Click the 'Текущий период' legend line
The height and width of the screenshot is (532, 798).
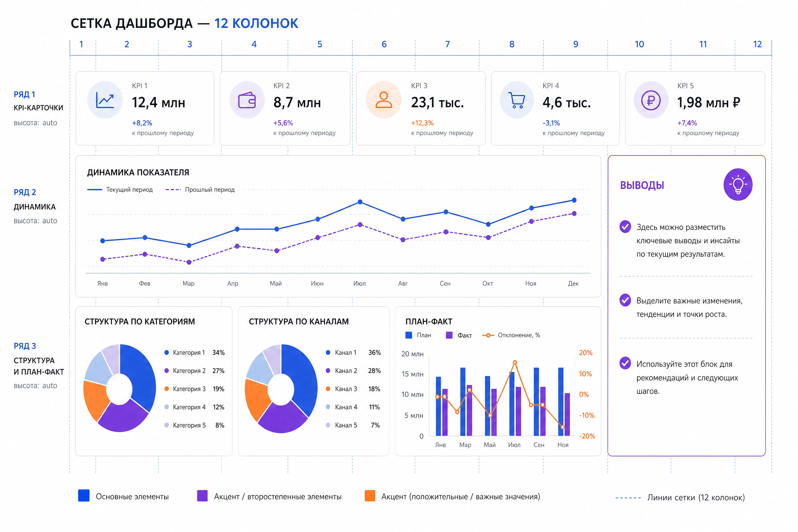click(x=95, y=190)
